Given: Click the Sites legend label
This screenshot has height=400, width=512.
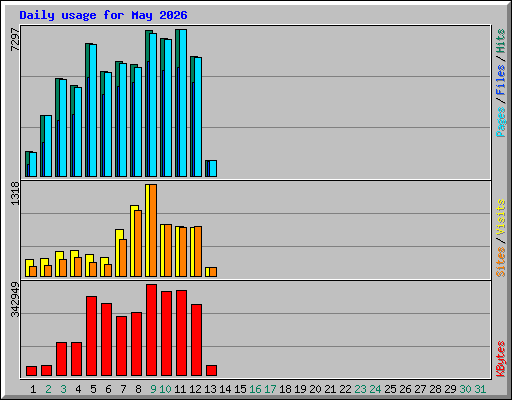Looking at the screenshot, I should (x=500, y=262).
